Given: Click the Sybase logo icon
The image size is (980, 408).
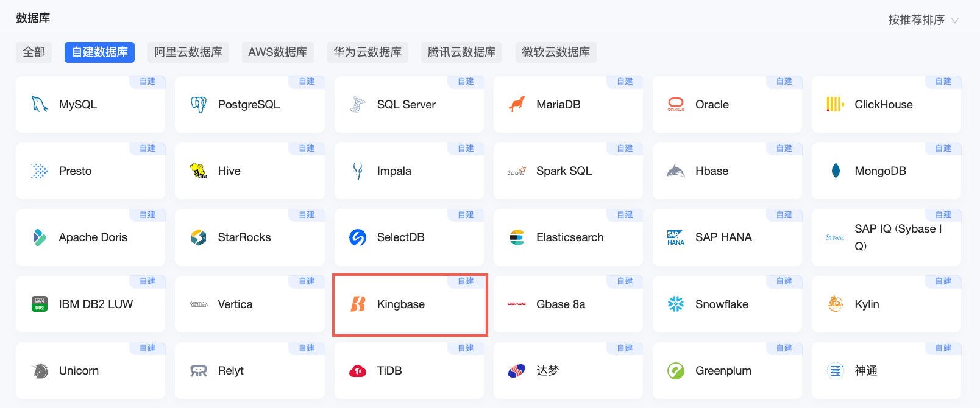Looking at the screenshot, I should 835,237.
